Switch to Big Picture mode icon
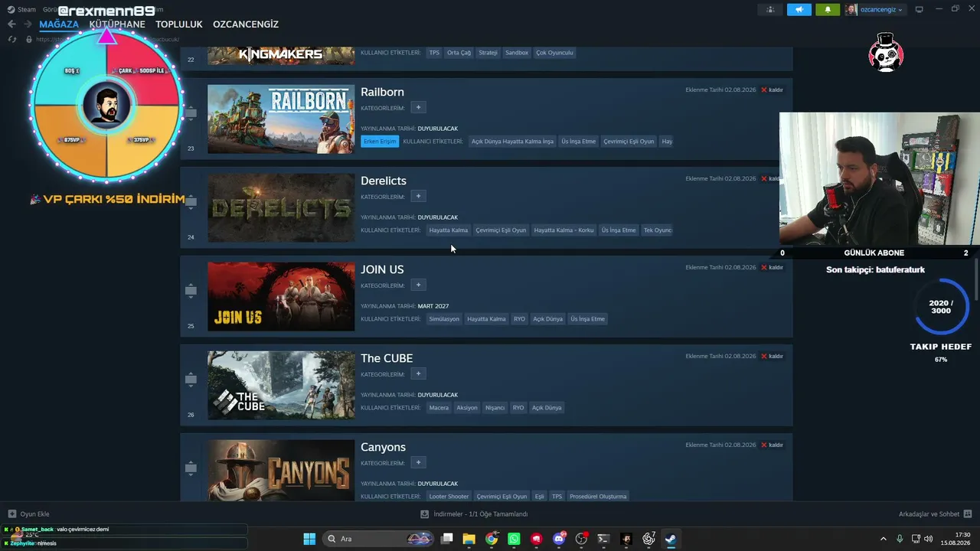 click(920, 10)
